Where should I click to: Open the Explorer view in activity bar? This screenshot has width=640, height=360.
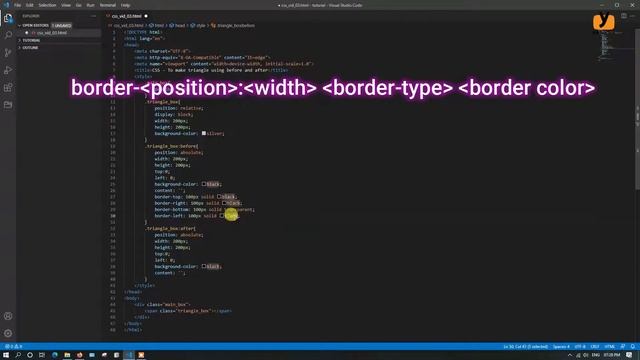[8, 18]
